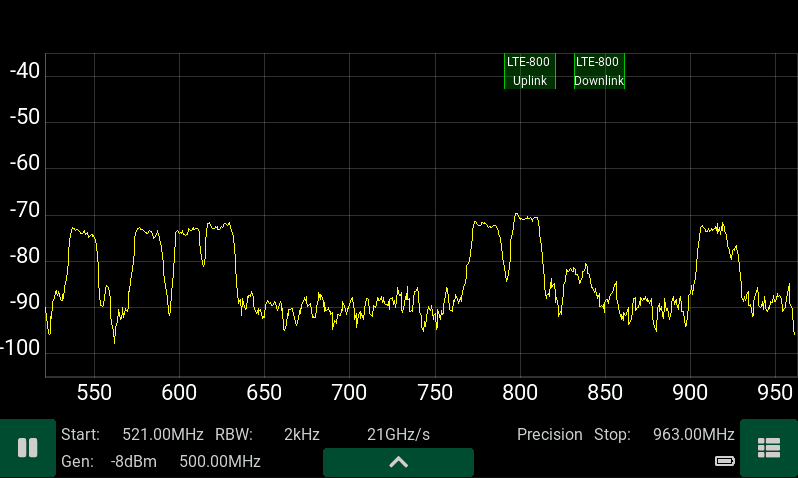Tap the battery status icon
The image size is (798, 478).
(x=725, y=461)
